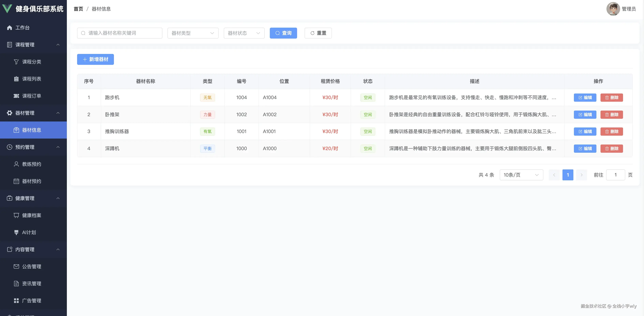Open the 工作台 home icon
Screen dimensions: 644x316
coord(10,28)
